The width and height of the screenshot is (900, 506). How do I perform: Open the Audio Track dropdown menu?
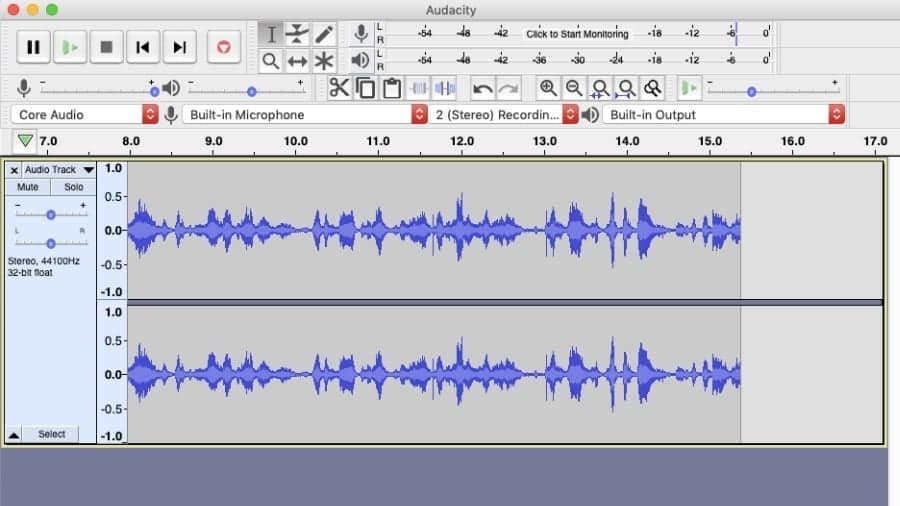(x=59, y=170)
